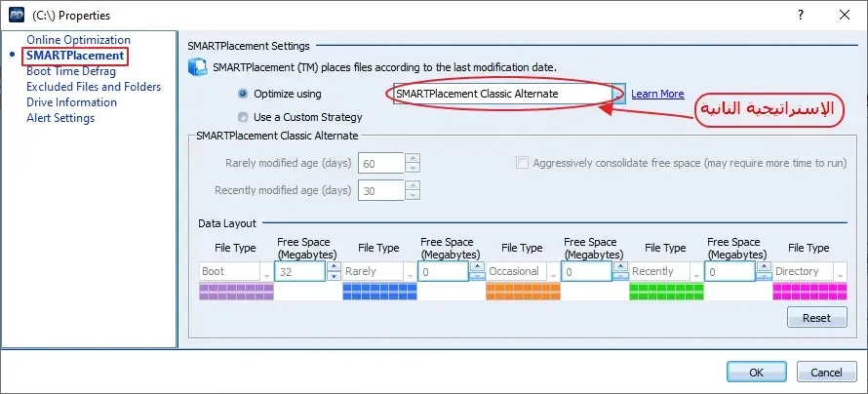The width and height of the screenshot is (868, 394).
Task: Click the free space field after Recently
Action: [x=730, y=272]
